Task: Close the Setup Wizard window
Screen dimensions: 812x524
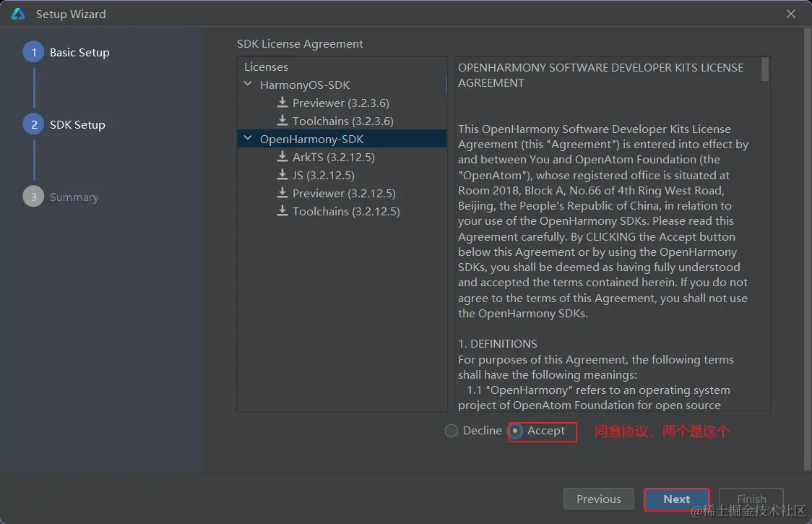Action: 791,14
